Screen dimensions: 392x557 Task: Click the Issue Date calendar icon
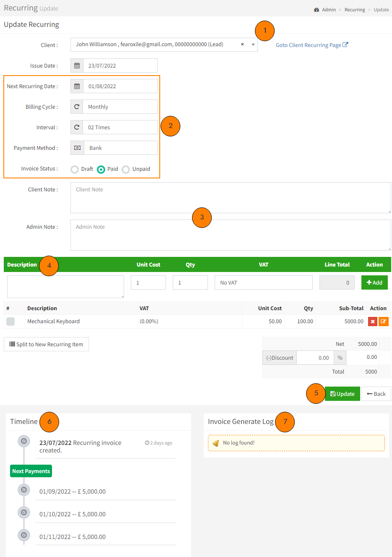pos(77,65)
